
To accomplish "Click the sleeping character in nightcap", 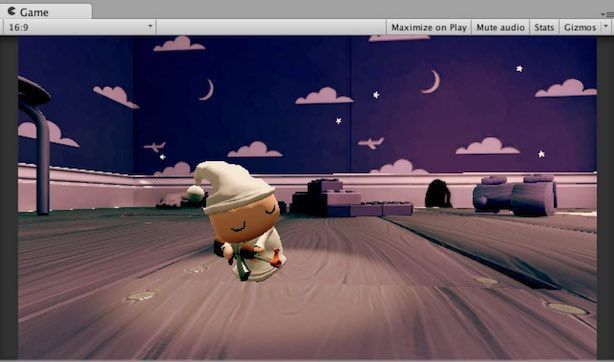I will [239, 221].
